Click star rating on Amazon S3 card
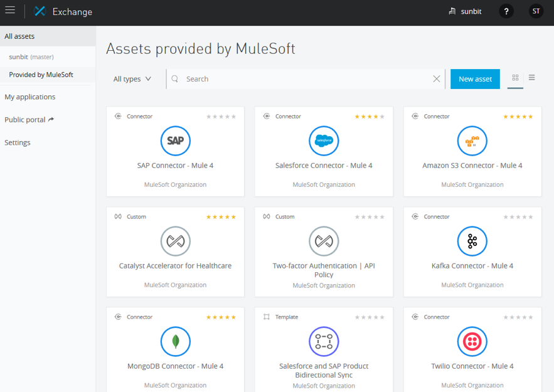Viewport: 554px width, 392px height. [x=518, y=117]
